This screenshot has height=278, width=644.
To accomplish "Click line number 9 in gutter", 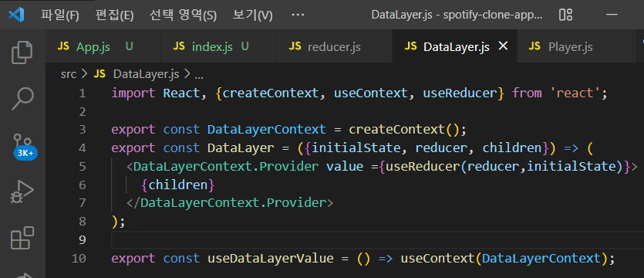I will (x=83, y=239).
